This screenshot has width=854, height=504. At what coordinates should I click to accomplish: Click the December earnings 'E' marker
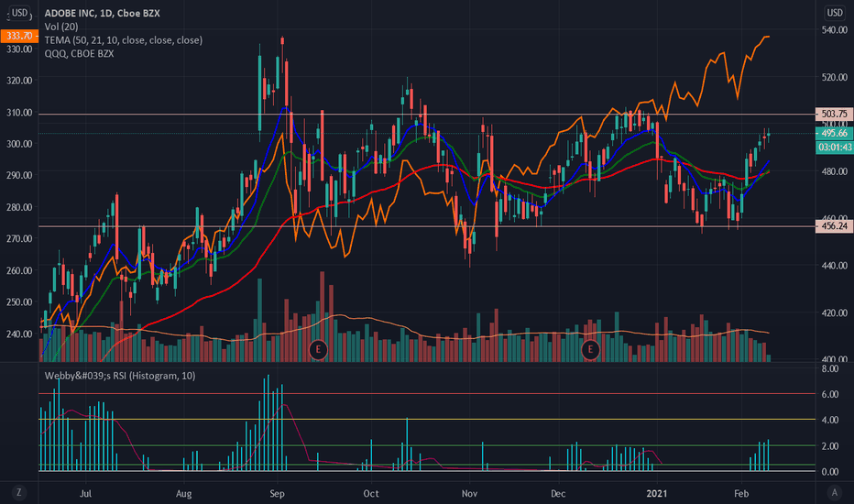[590, 349]
